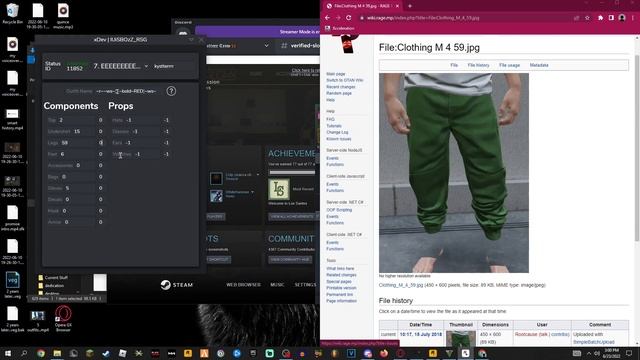Open Chrome profile avatar menu
The width and height of the screenshot is (640, 360).
622,18
